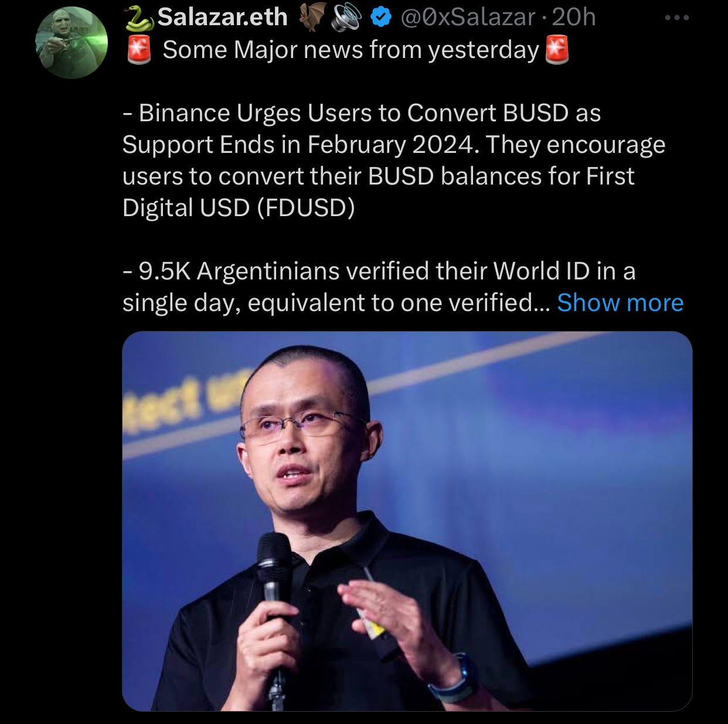Open the Salazar.eth display name

(x=222, y=18)
